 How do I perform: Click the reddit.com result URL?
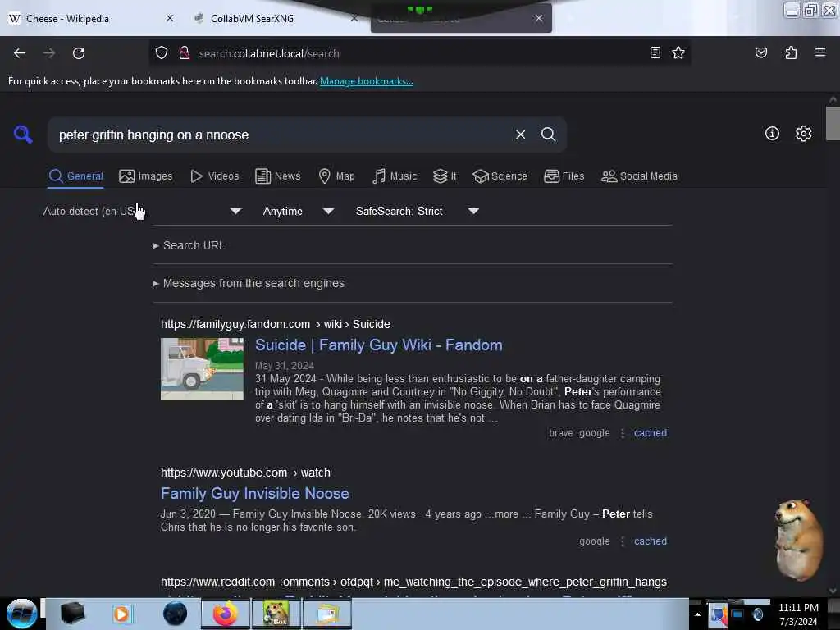click(413, 582)
